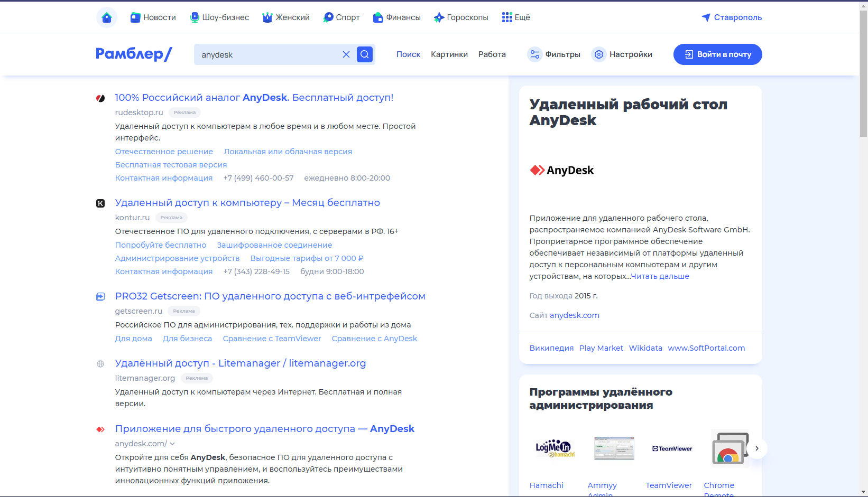Click the red AnyDesk favicon
This screenshot has width=868, height=497.
(100, 429)
